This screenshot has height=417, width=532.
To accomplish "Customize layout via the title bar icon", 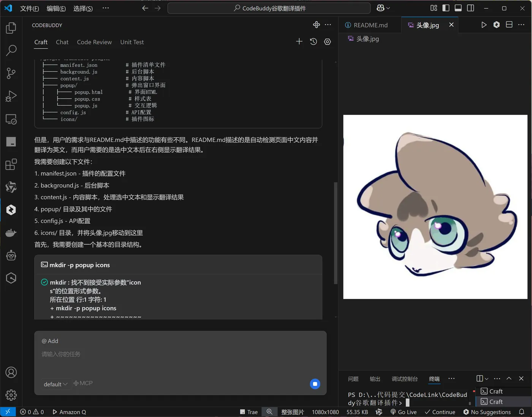I will click(x=434, y=8).
